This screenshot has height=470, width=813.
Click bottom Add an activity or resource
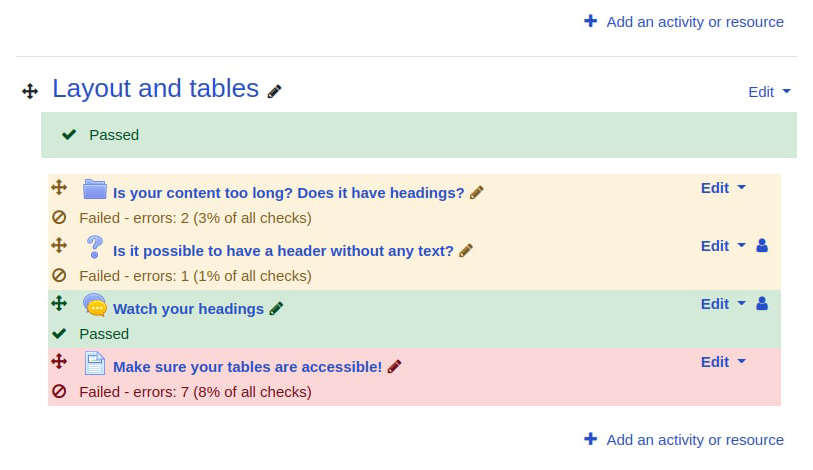pyautogui.click(x=684, y=440)
